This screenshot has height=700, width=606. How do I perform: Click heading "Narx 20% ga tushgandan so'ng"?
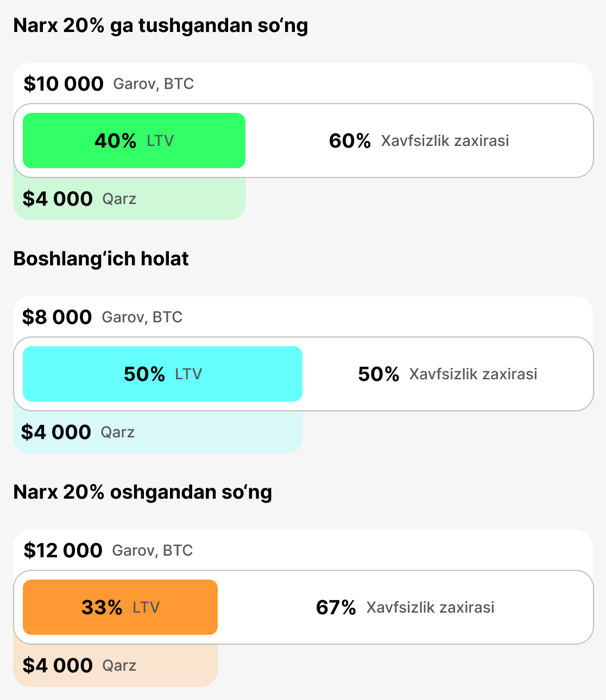(160, 26)
